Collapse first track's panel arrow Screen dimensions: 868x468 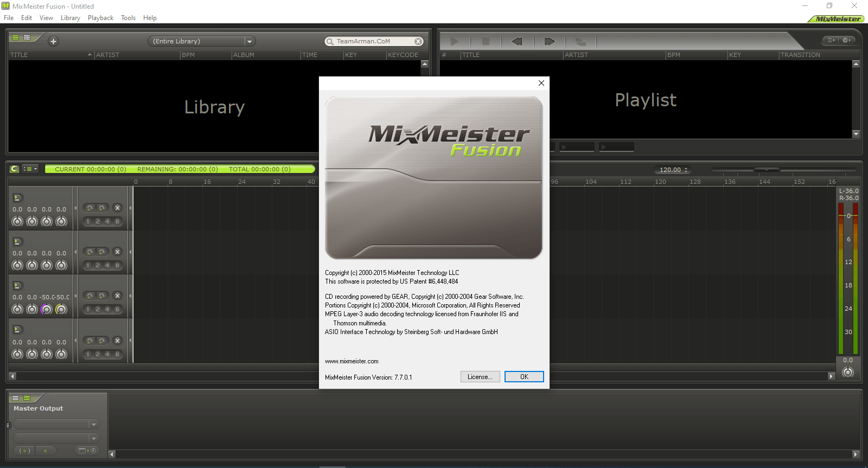[75, 207]
